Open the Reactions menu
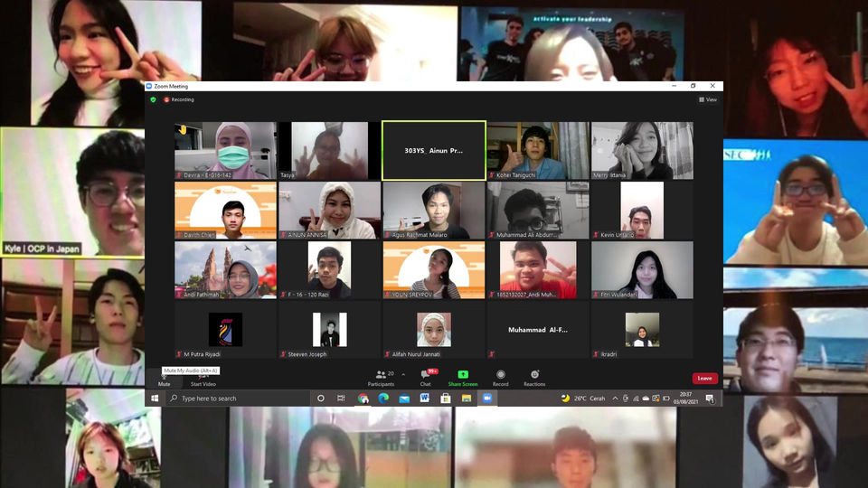 [x=534, y=379]
